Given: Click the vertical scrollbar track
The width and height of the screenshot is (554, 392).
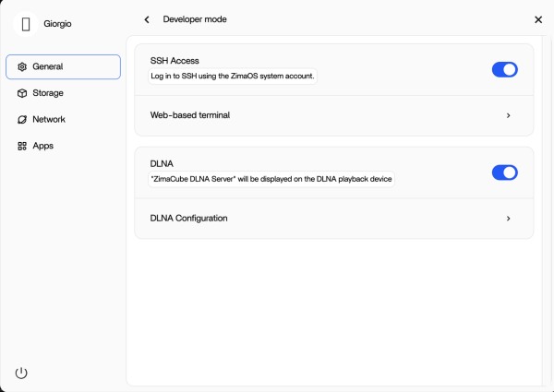Looking at the screenshot, I should coord(547,210).
